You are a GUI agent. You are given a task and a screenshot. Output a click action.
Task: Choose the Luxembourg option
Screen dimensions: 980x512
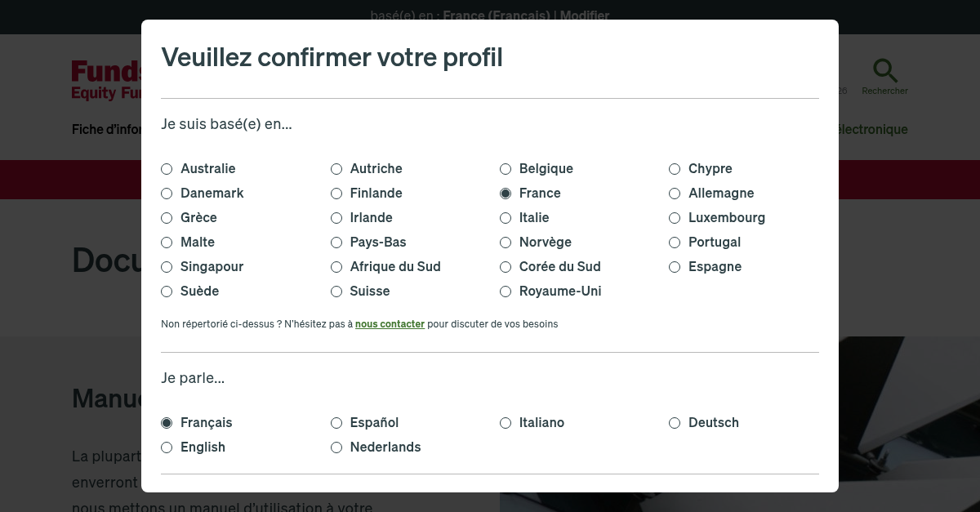675,218
